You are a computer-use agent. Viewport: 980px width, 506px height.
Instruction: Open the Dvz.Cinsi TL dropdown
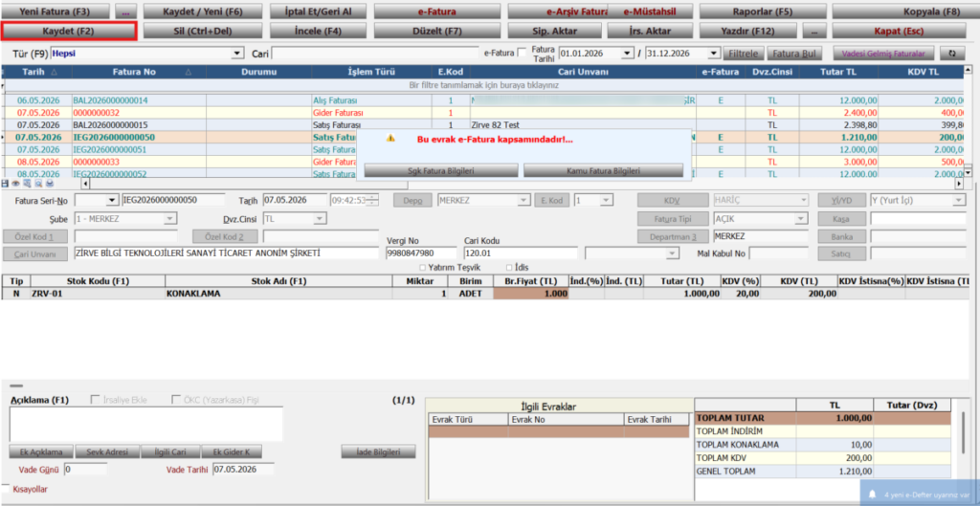(x=320, y=219)
